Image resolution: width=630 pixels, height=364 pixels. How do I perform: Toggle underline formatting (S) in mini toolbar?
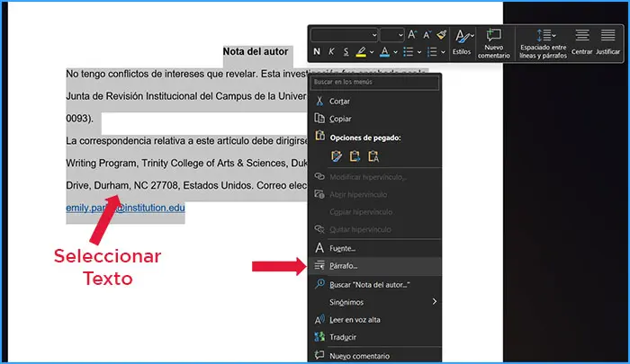click(346, 52)
